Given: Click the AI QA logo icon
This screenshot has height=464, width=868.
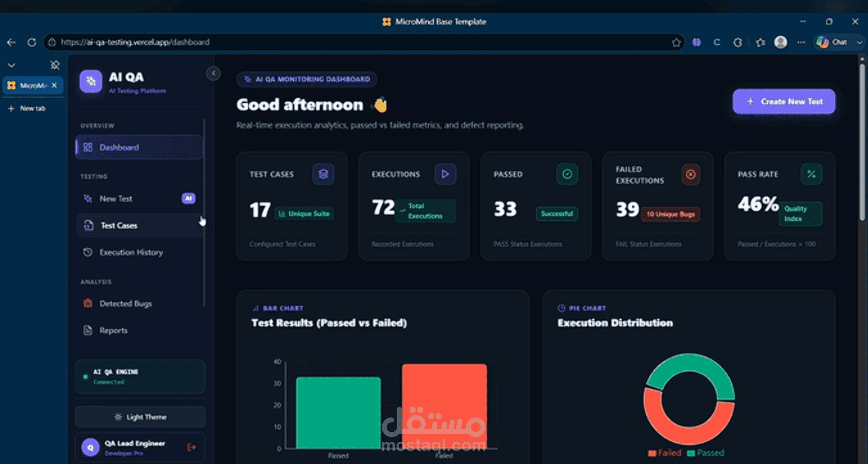Looking at the screenshot, I should 91,81.
